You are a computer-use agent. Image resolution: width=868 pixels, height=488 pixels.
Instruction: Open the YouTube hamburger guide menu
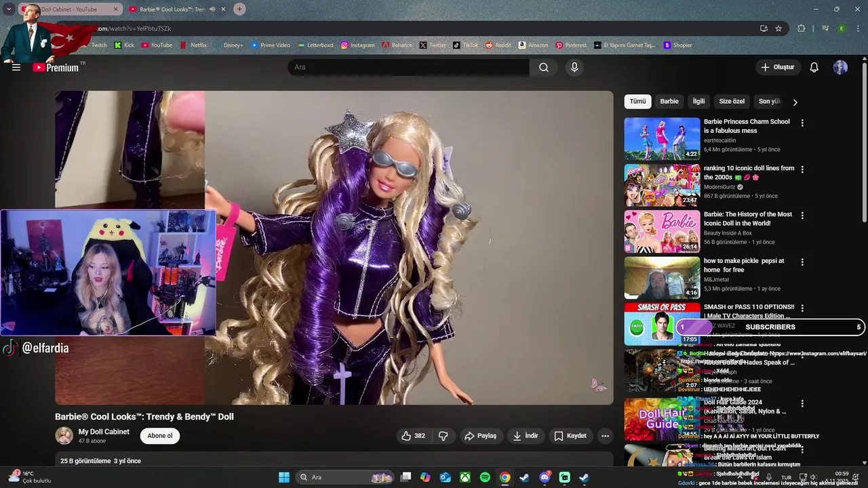point(16,67)
